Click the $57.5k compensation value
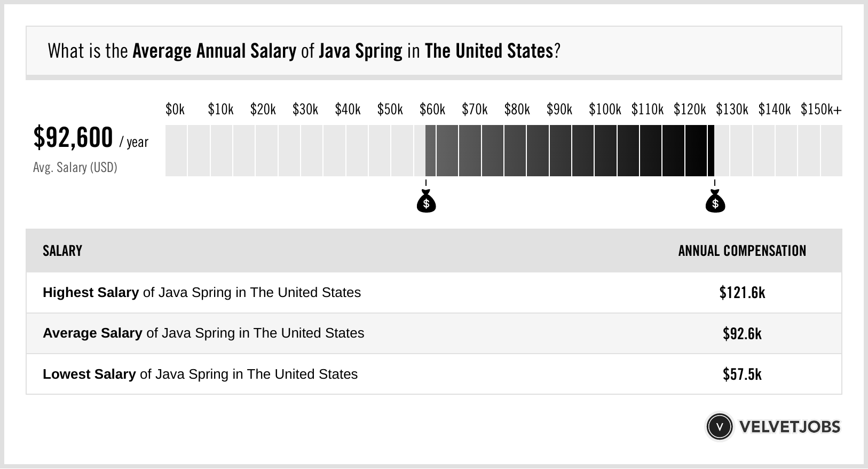Image resolution: width=868 pixels, height=469 pixels. click(x=742, y=374)
